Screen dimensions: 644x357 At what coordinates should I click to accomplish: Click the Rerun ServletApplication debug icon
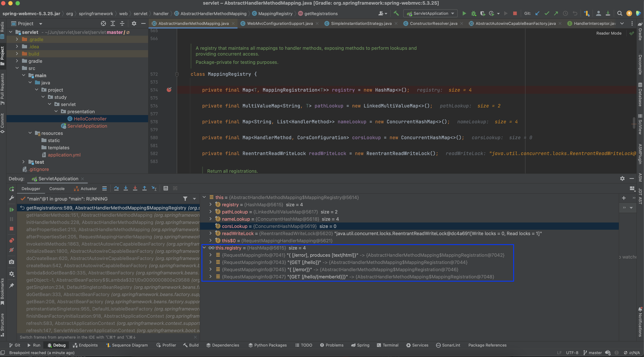[x=12, y=189]
